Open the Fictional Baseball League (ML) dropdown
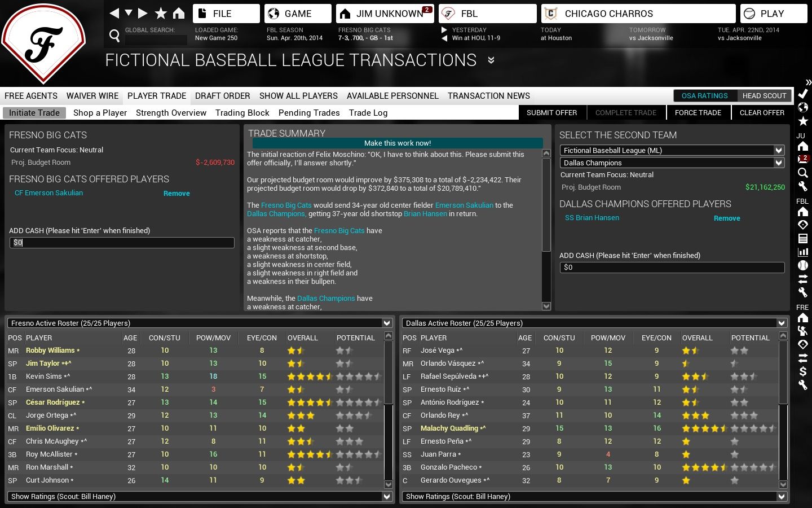Image resolution: width=812 pixels, height=508 pixels. pos(672,150)
